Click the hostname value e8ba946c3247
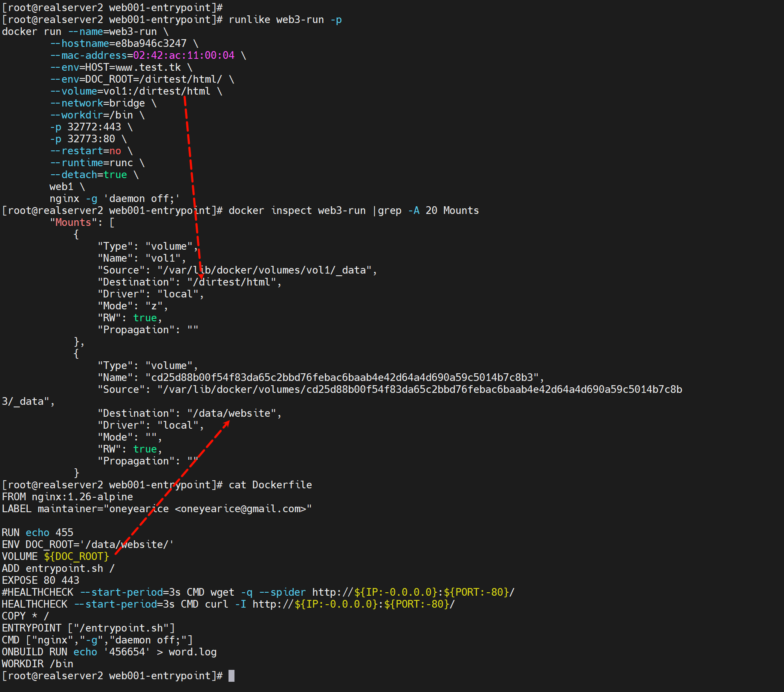784x692 pixels. (x=150, y=43)
